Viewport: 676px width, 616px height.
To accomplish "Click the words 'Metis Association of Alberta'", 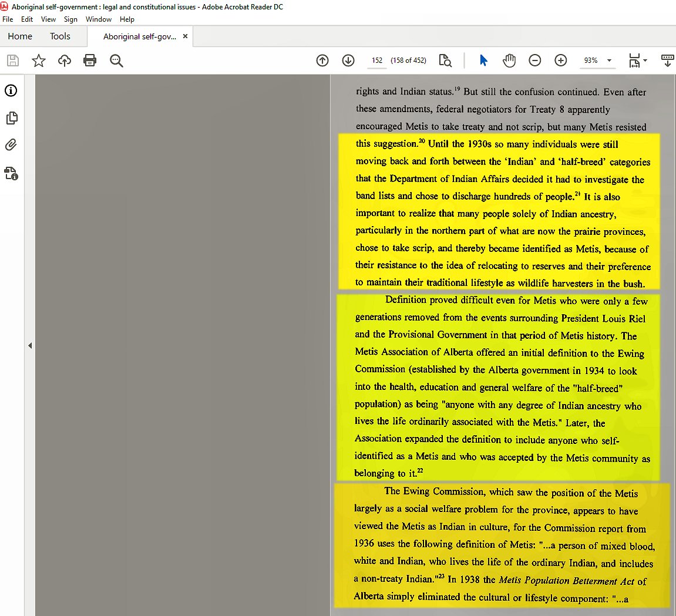I will coord(414,352).
